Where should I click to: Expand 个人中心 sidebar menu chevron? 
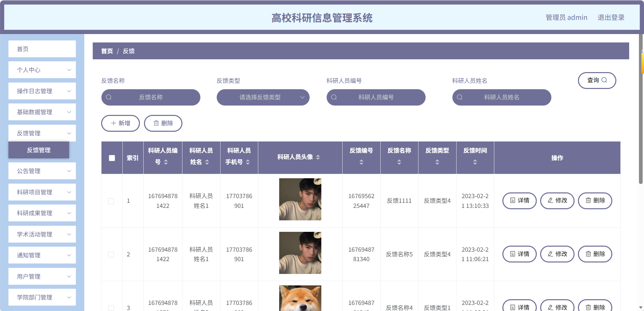69,70
